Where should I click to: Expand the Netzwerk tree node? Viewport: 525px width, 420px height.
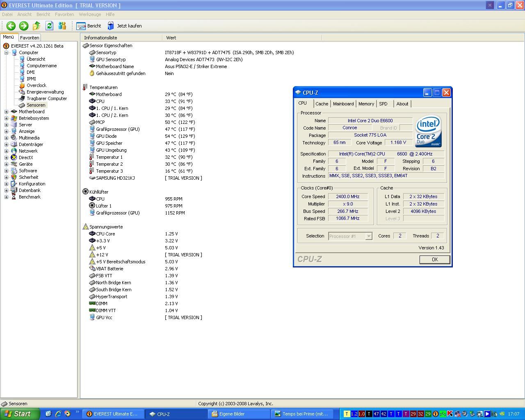tap(6, 151)
